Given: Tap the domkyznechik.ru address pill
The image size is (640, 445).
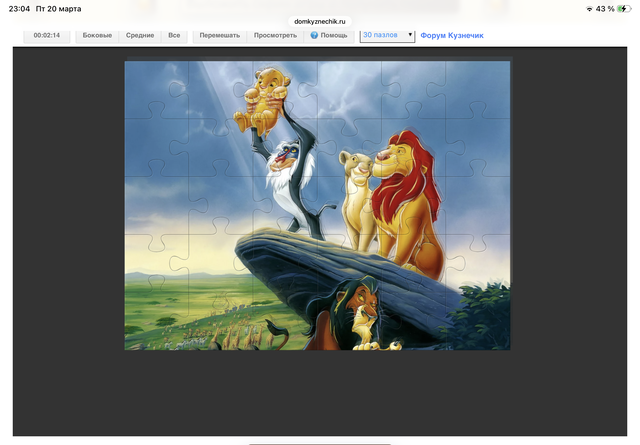Looking at the screenshot, I should [320, 22].
